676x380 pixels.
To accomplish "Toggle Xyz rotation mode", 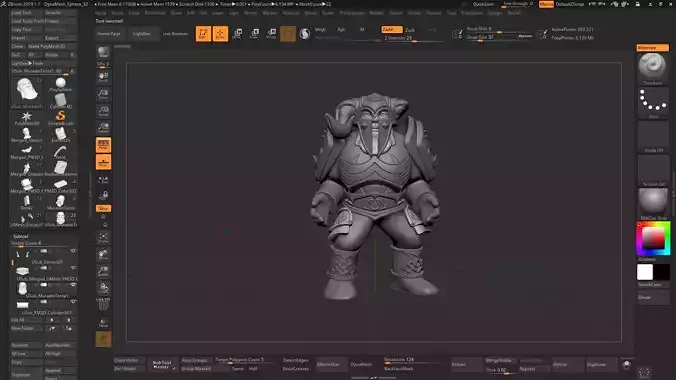I will tap(103, 208).
